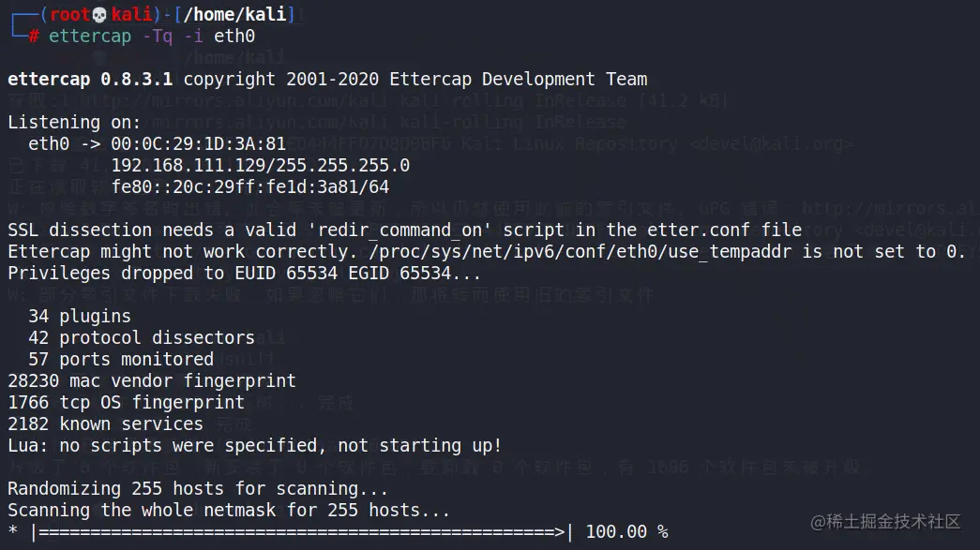Click the 100.00 % progress value
The height and width of the screenshot is (550, 980).
click(x=626, y=532)
